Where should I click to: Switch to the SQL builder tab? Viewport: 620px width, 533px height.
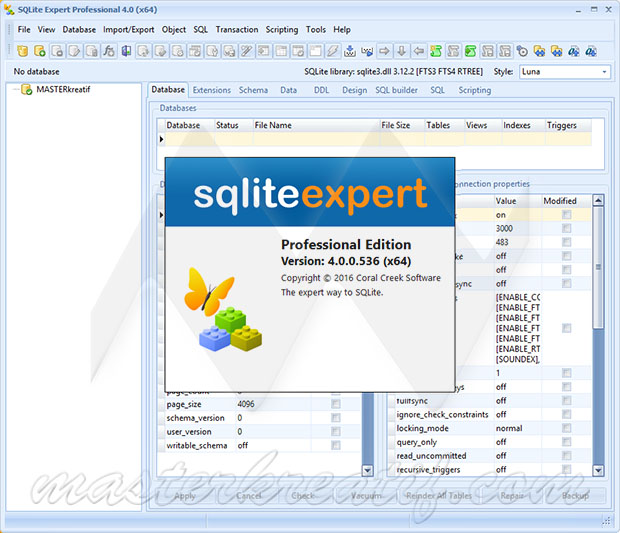click(396, 90)
